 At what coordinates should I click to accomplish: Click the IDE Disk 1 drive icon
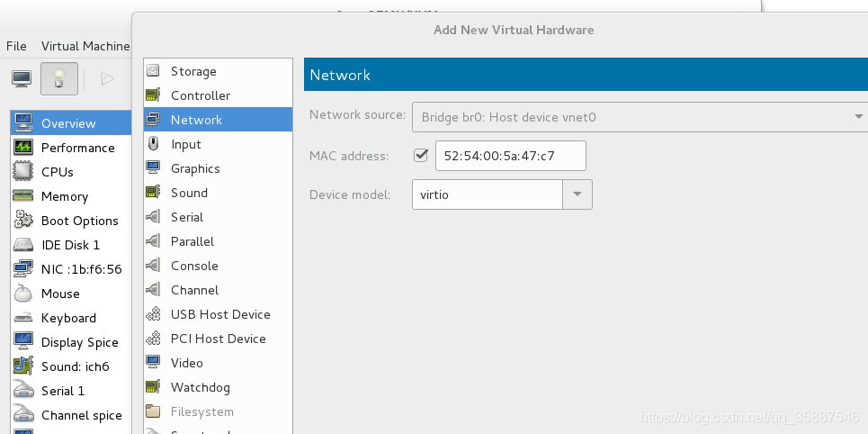pyautogui.click(x=23, y=244)
